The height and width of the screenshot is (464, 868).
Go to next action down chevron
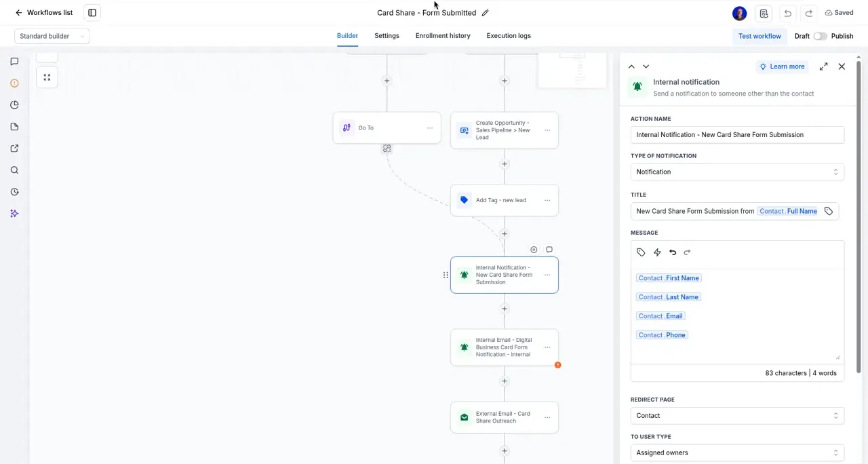(646, 66)
